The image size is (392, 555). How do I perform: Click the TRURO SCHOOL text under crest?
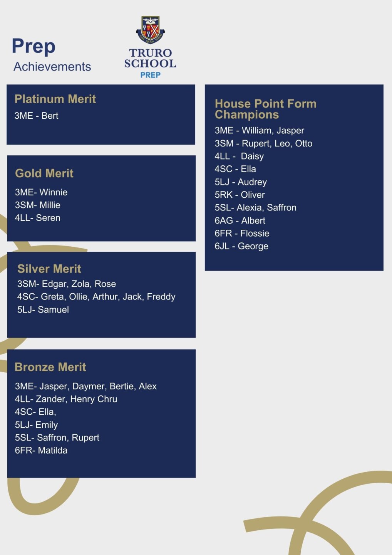pos(150,58)
